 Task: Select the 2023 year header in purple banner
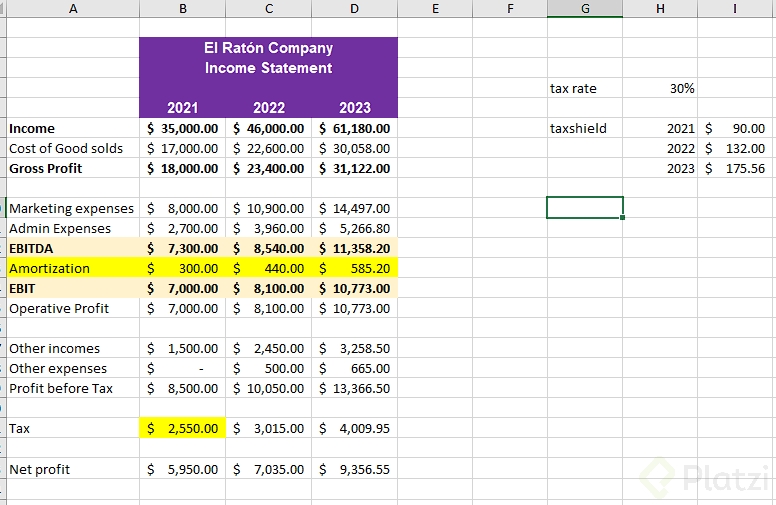[x=355, y=107]
